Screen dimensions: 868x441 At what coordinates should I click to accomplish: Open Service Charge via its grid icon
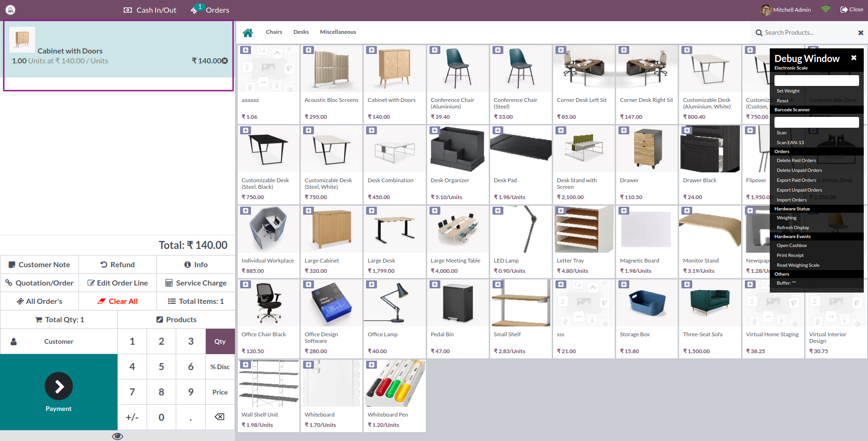169,283
